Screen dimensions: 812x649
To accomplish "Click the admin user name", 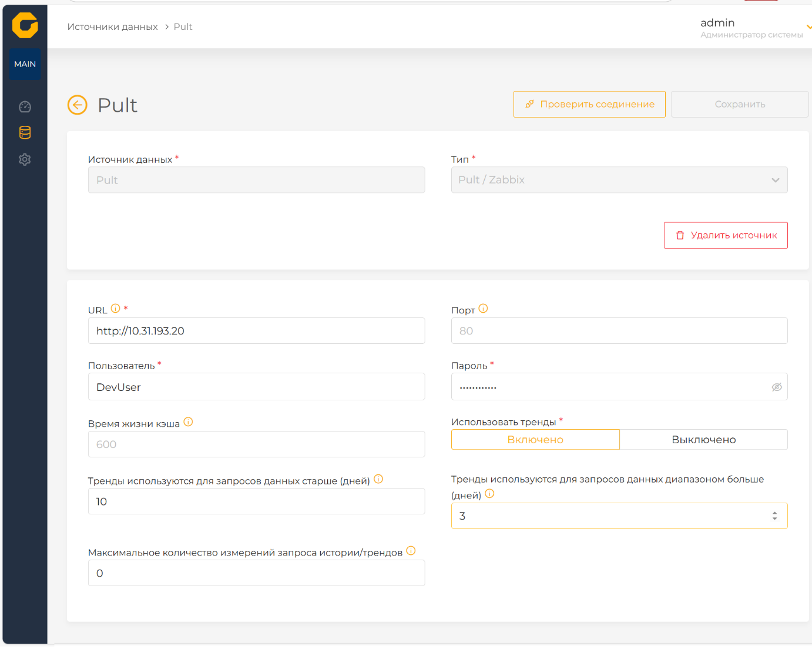I will point(717,23).
